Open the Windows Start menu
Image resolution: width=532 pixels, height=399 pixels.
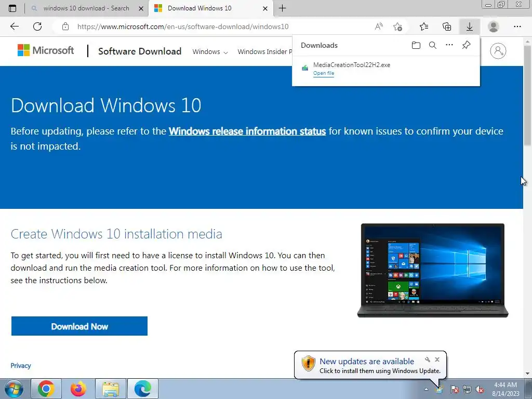14,389
